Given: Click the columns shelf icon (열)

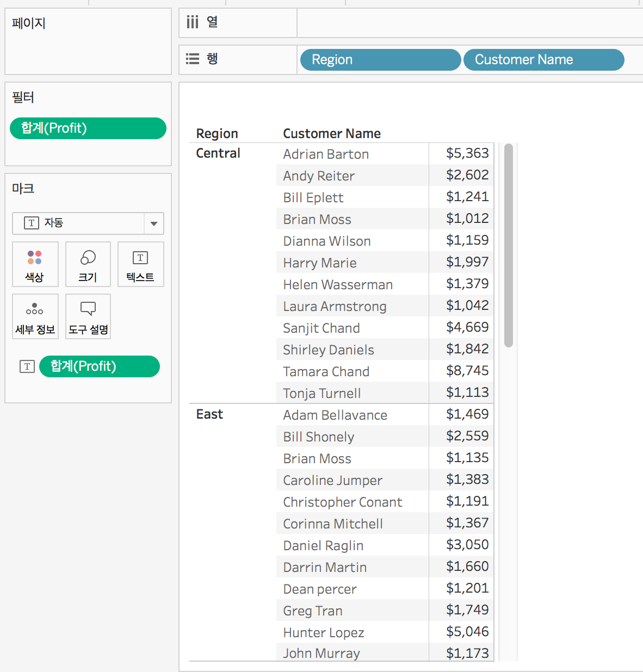Looking at the screenshot, I should pyautogui.click(x=193, y=22).
